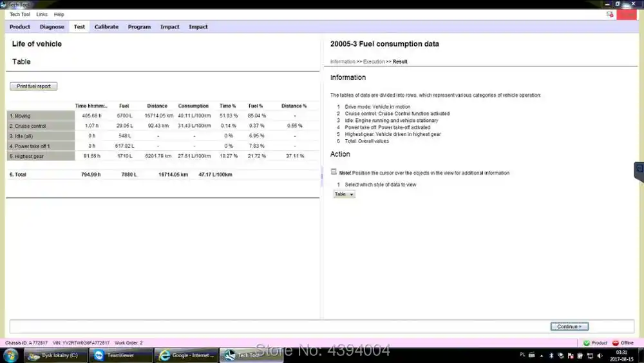Click the Work Order: 2 status text
This screenshot has height=363, width=644.
(129, 343)
